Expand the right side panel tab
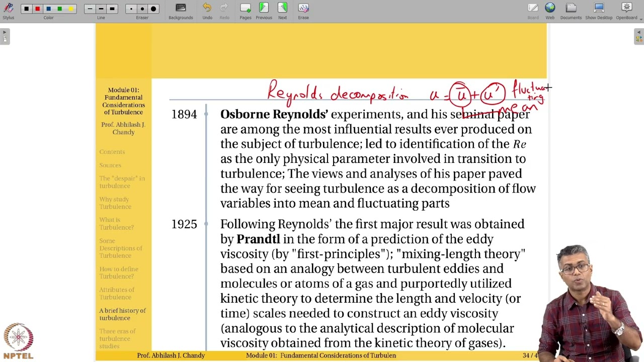Image resolution: width=644 pixels, height=362 pixels. (x=639, y=37)
